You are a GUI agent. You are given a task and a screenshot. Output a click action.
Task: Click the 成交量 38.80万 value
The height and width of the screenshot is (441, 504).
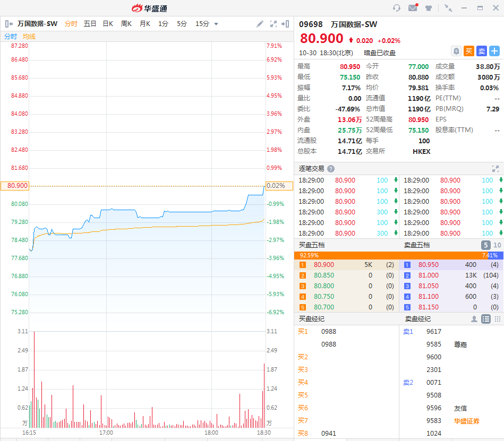point(488,66)
